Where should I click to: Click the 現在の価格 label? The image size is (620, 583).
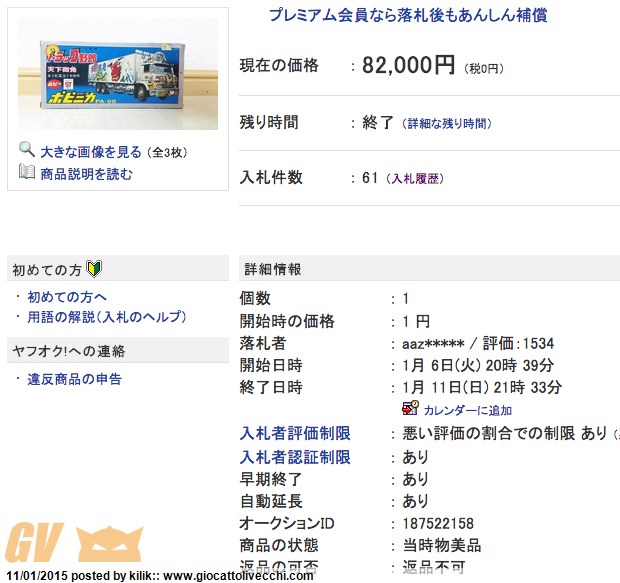279,65
